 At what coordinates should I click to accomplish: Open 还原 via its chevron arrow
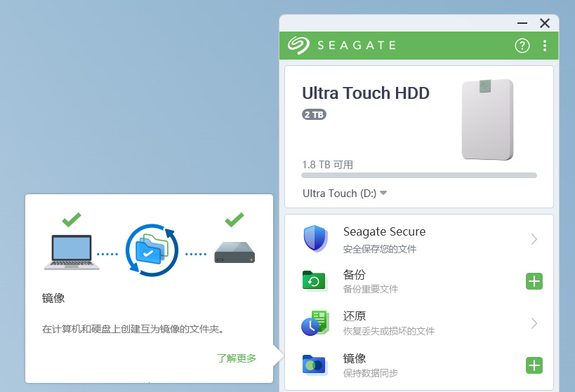[x=534, y=323]
